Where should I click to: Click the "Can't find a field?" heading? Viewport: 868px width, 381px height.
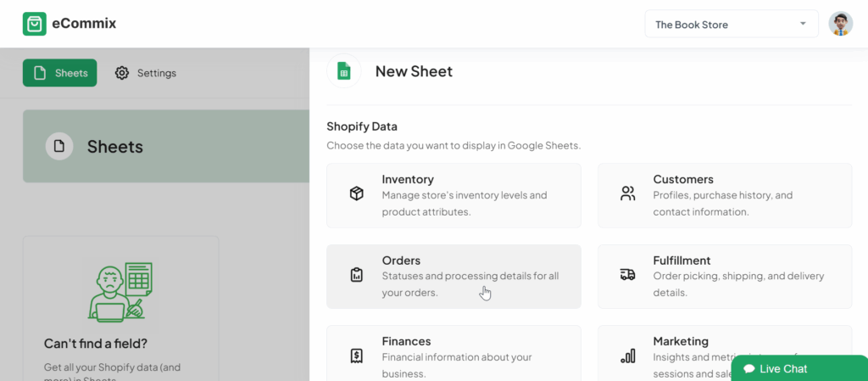click(x=96, y=344)
